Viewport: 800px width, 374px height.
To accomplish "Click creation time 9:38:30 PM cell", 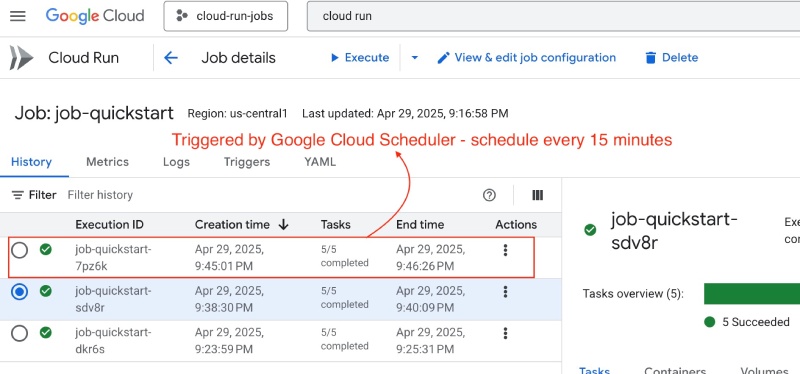I will pos(229,299).
